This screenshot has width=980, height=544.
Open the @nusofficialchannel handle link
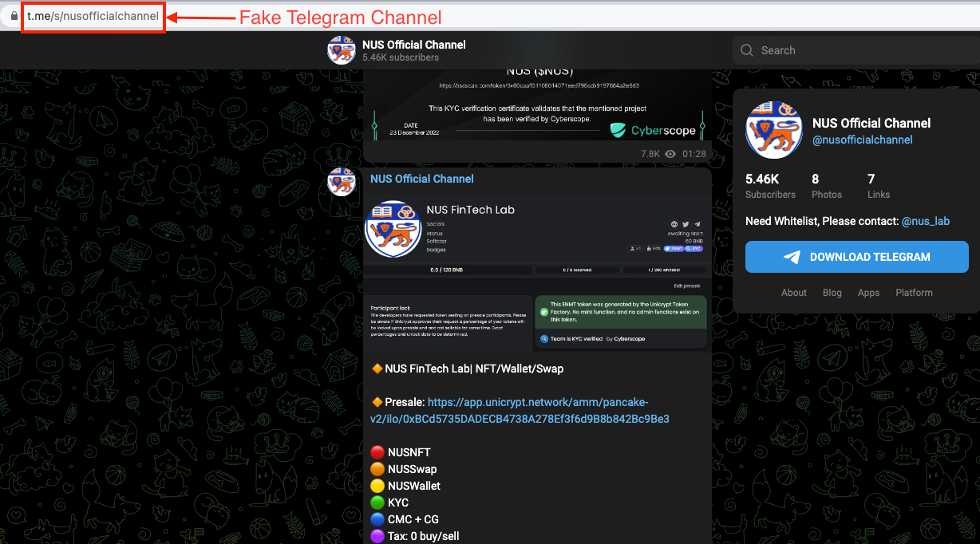[x=862, y=140]
